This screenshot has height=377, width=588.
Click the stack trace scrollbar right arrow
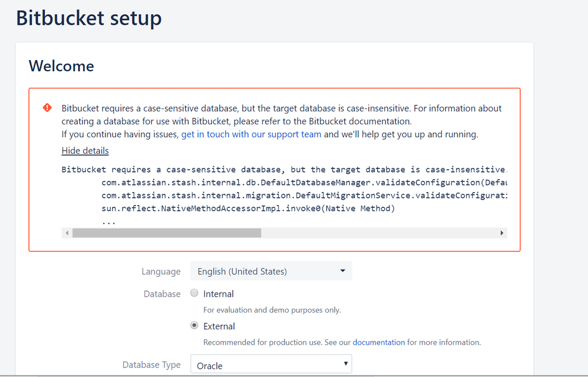[x=502, y=233]
